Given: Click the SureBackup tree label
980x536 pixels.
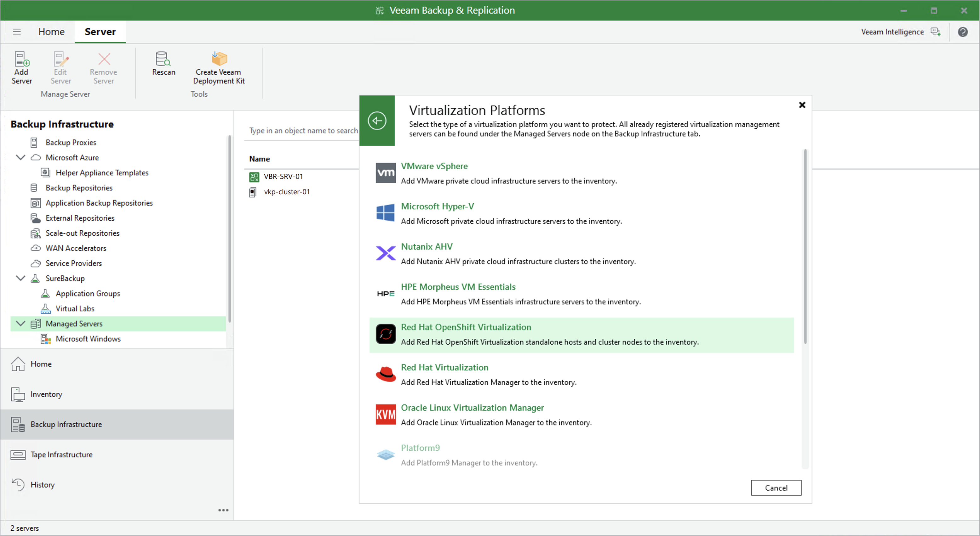Looking at the screenshot, I should (x=65, y=278).
